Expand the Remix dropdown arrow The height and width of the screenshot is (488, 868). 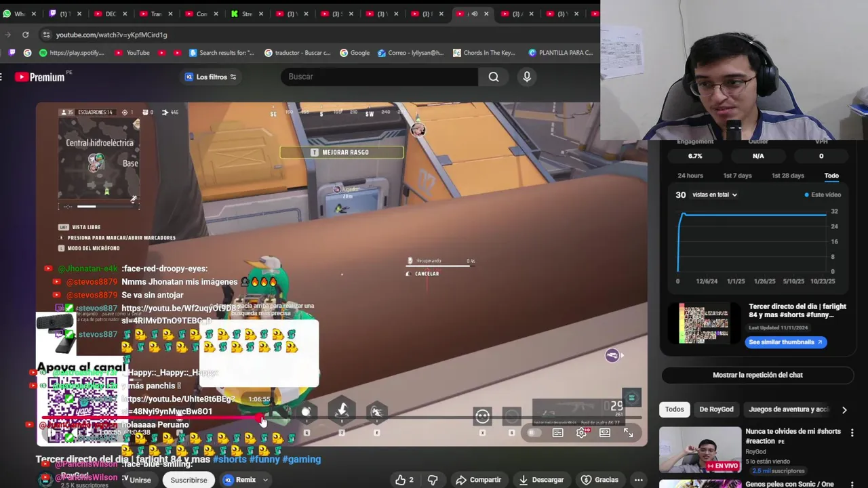[266, 480]
